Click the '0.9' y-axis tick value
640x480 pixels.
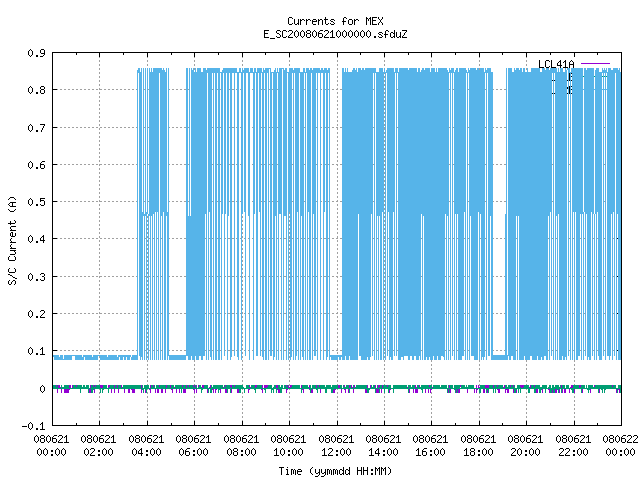[x=36, y=53]
